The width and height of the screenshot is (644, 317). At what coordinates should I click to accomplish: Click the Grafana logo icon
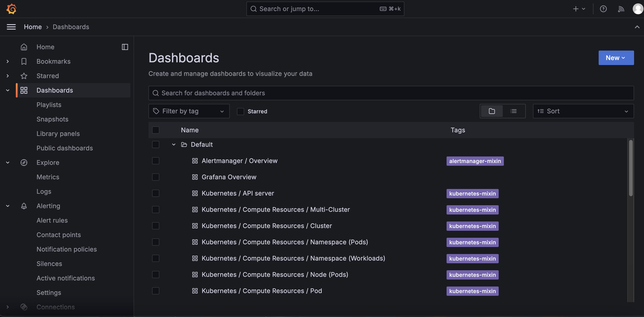pyautogui.click(x=11, y=9)
